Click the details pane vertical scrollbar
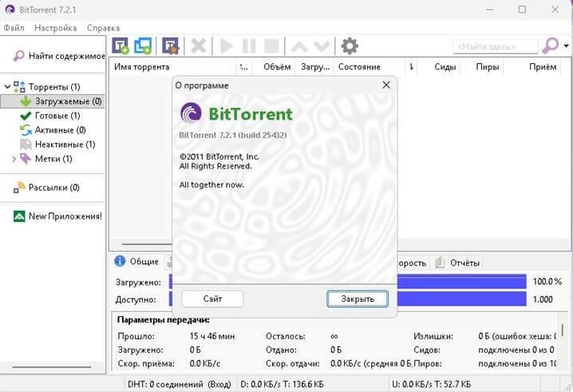Screen dimensions: 573x392 pyautogui.click(x=562, y=331)
